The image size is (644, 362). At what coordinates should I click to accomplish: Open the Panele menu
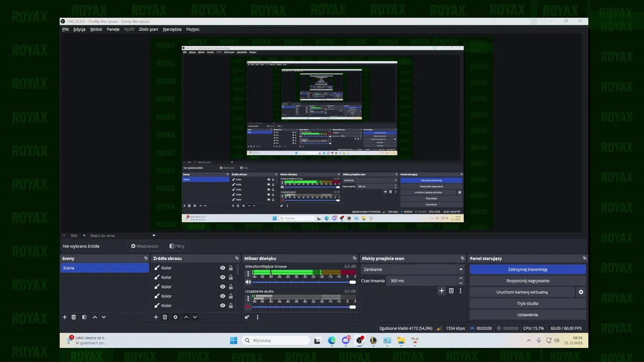[113, 29]
